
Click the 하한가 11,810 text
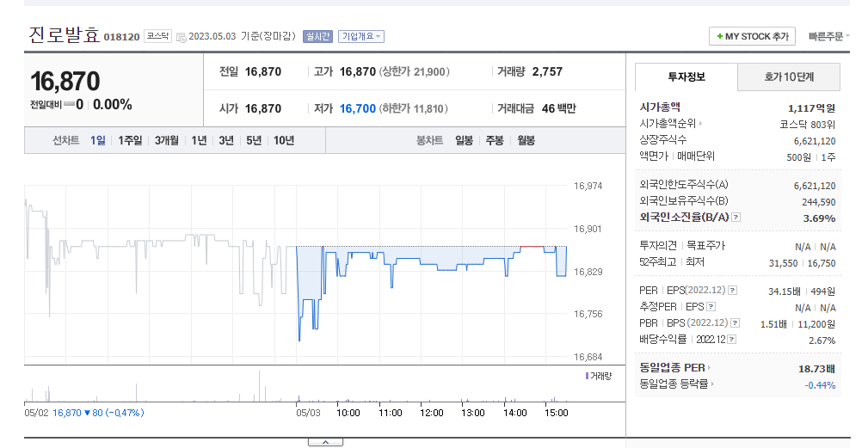click(x=414, y=108)
